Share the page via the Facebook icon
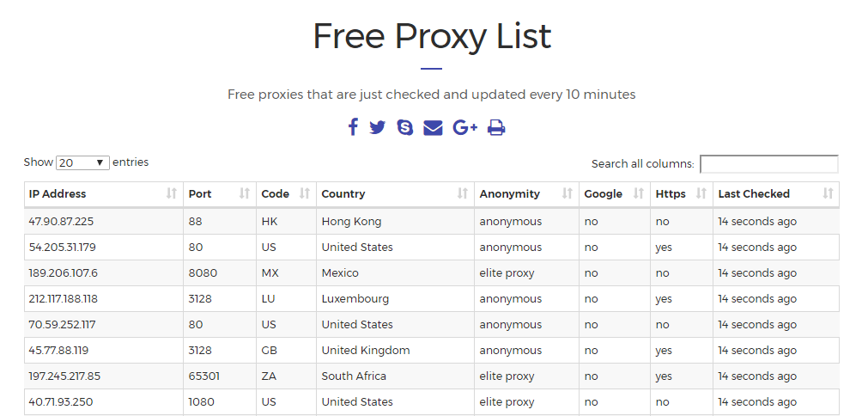The height and width of the screenshot is (416, 868). 353,127
